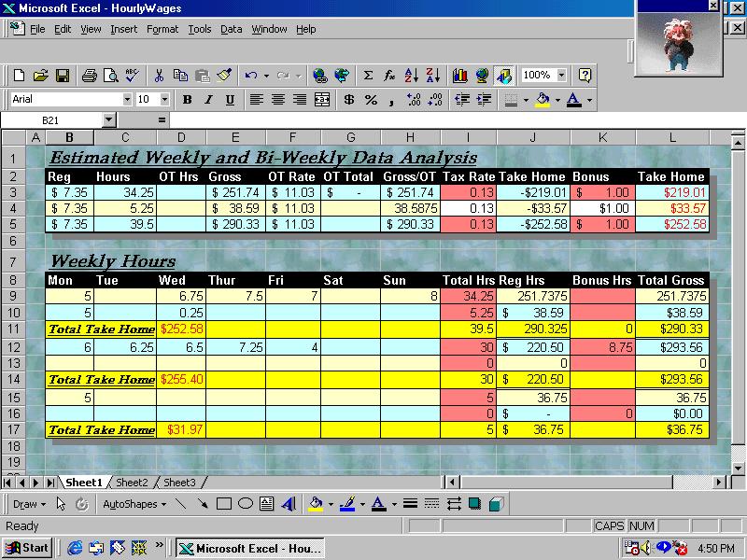
Task: Open the Paste Function dialog
Action: (388, 76)
